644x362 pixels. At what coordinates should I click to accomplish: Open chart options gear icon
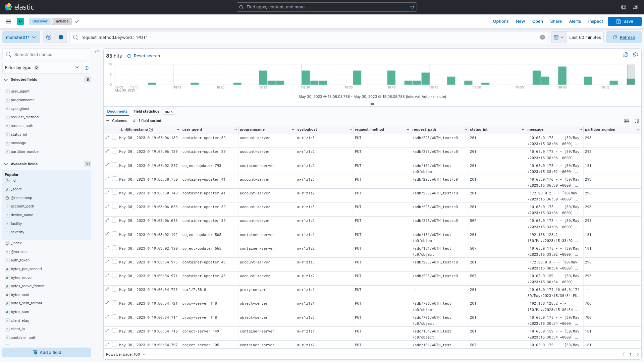tap(635, 55)
